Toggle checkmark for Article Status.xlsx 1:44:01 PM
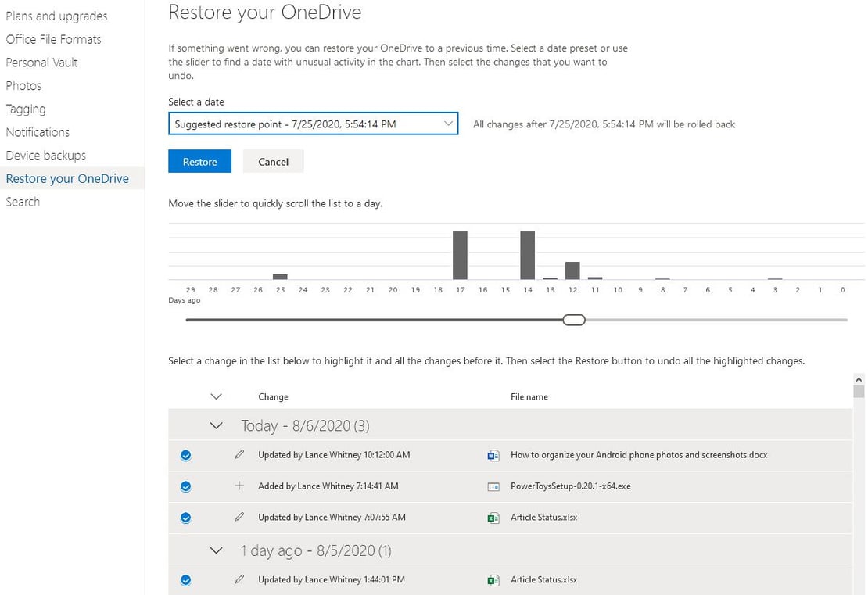This screenshot has width=868, height=595. 186,580
